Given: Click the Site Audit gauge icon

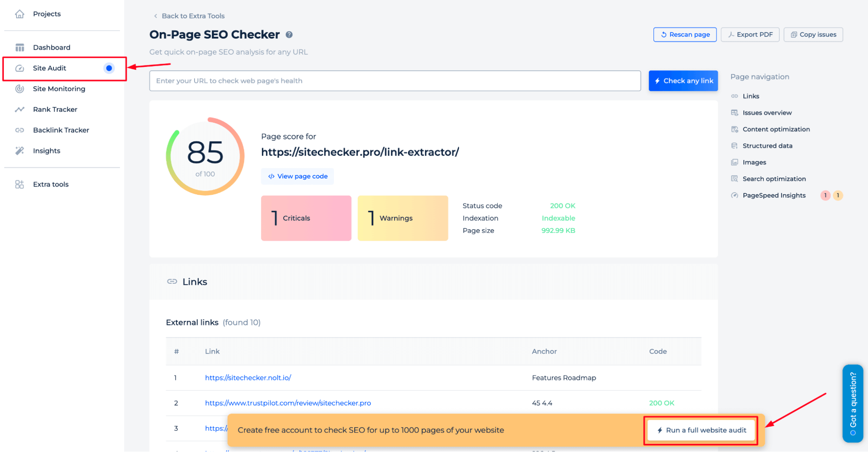Looking at the screenshot, I should click(20, 68).
